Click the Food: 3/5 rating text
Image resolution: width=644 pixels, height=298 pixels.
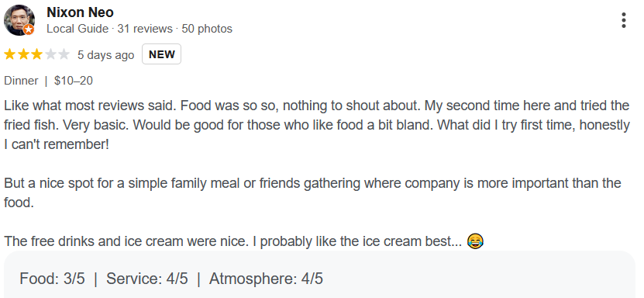click(x=52, y=279)
